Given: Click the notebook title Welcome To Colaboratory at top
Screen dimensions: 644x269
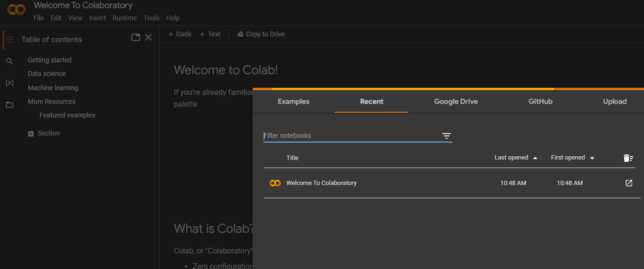Looking at the screenshot, I should pyautogui.click(x=83, y=6).
